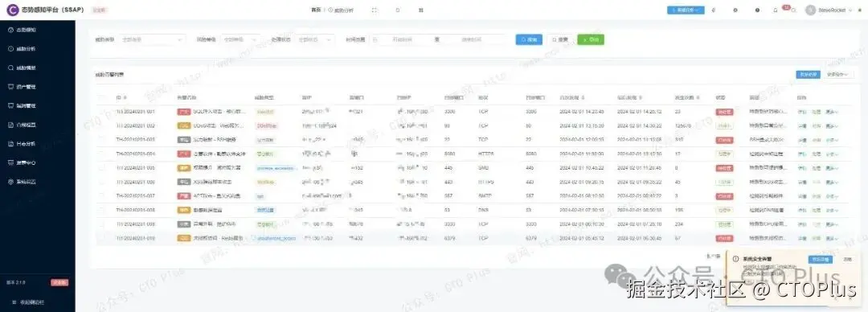The height and width of the screenshot is (312, 868).
Task: Check row TH-20240201-003 checkbox
Action: coord(100,140)
